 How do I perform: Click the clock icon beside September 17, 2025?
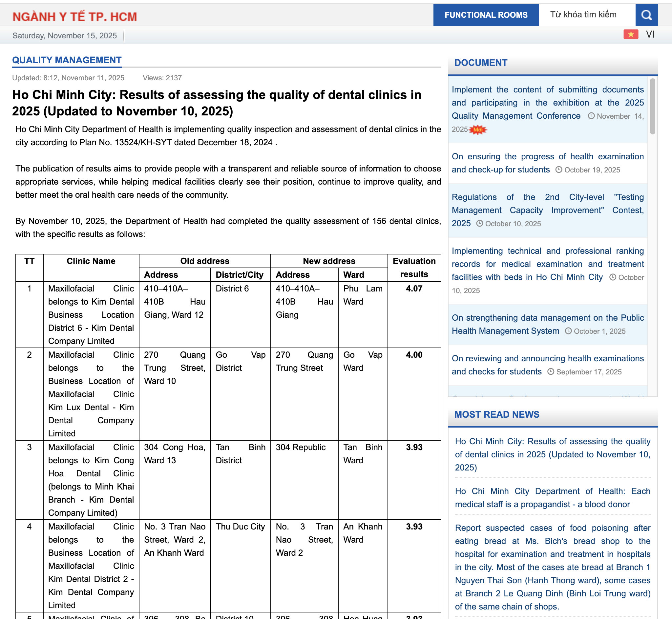(551, 372)
